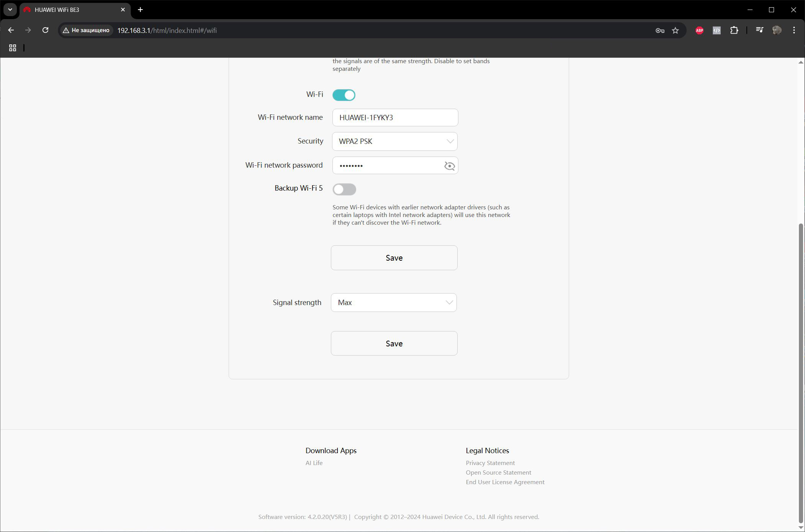Open the code extension icon
The height and width of the screenshot is (532, 805).
(717, 30)
